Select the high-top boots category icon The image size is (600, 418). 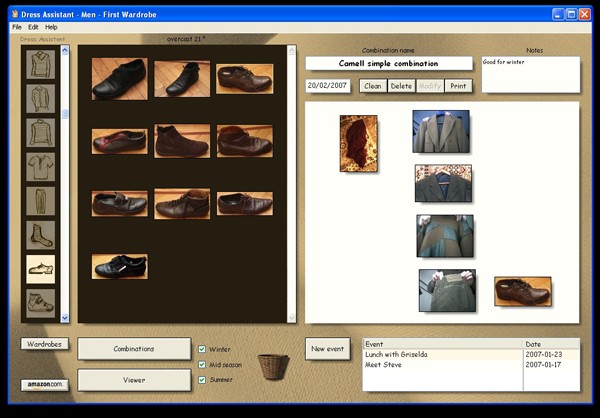[x=41, y=303]
